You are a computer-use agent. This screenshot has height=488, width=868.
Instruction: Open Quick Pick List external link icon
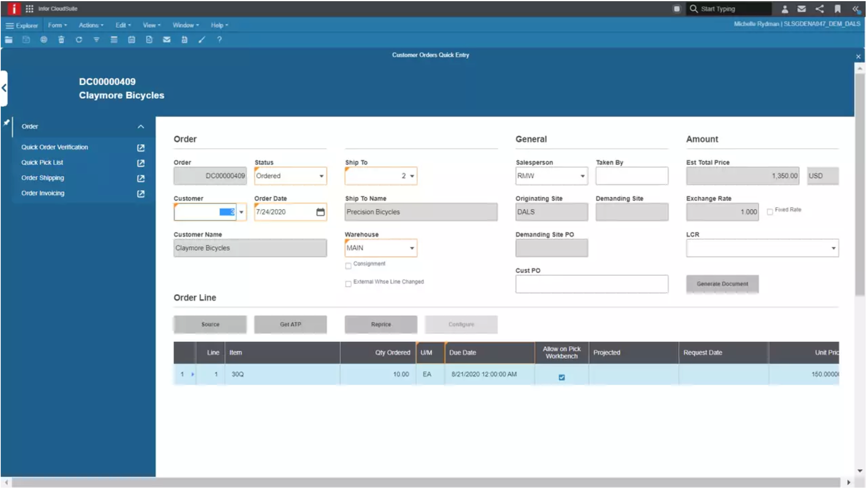tap(141, 163)
